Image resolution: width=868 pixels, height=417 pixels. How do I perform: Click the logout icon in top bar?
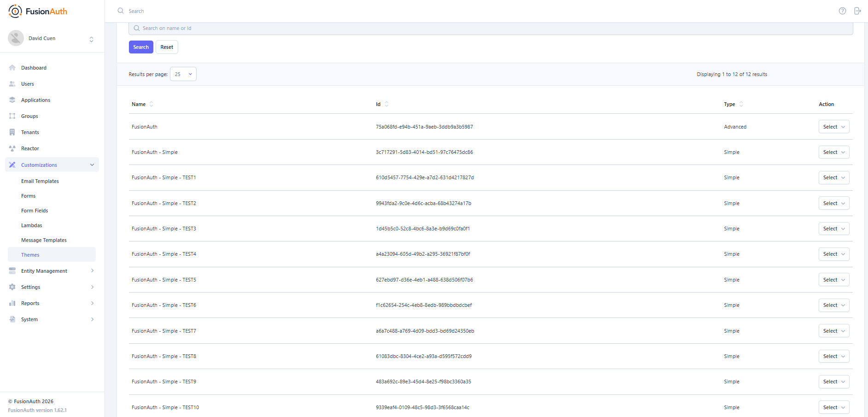(857, 11)
